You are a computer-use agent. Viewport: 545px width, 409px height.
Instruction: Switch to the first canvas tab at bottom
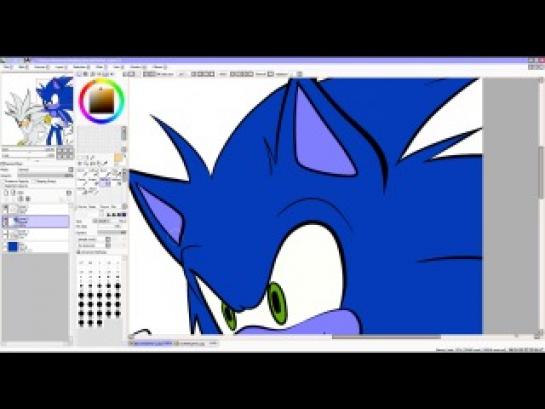point(151,343)
